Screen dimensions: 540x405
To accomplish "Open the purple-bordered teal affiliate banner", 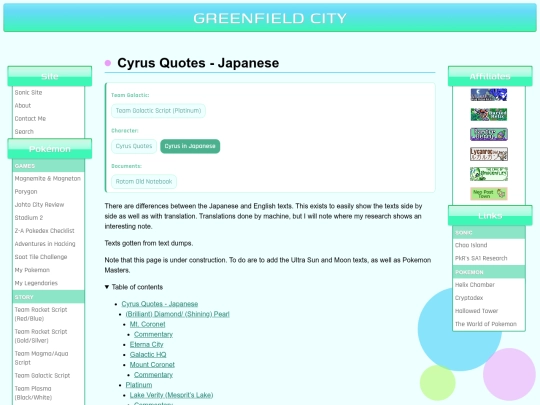I will (x=489, y=134).
